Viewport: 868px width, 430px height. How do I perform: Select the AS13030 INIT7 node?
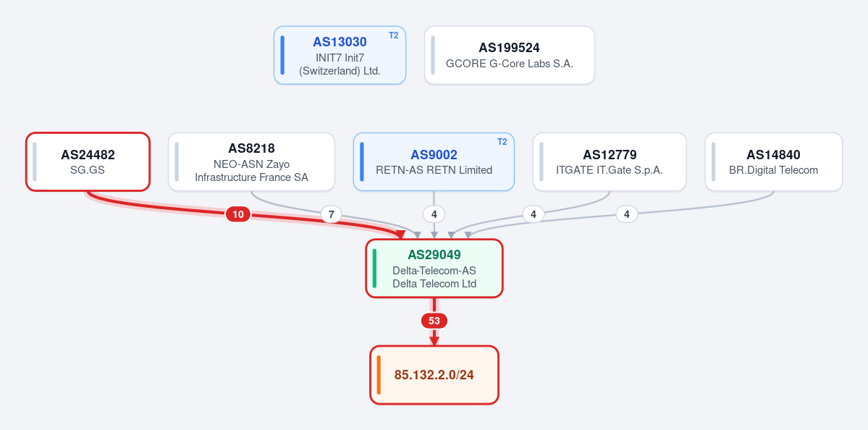340,55
